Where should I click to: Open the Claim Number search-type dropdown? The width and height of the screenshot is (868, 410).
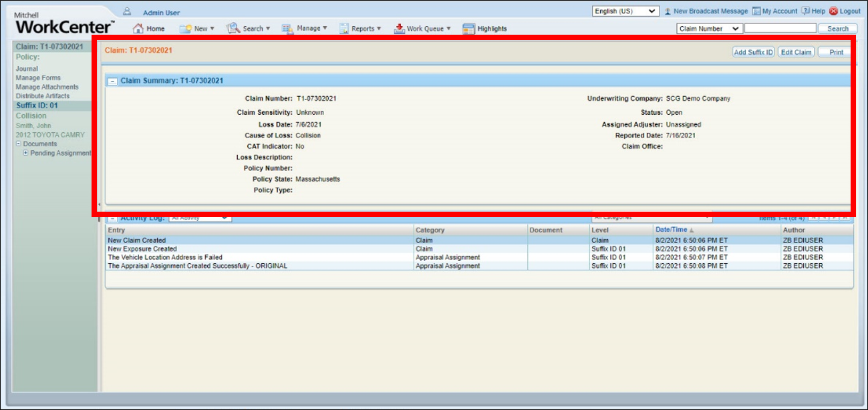[x=710, y=29]
